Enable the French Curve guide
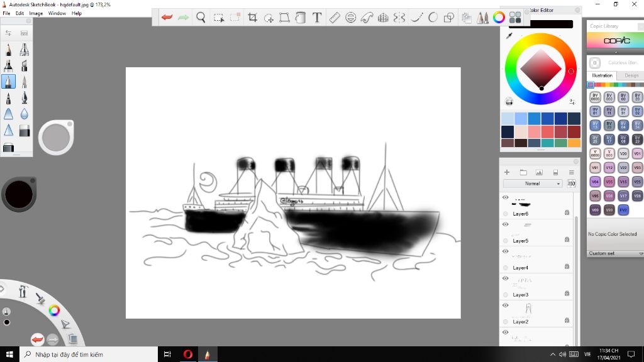 tap(367, 17)
